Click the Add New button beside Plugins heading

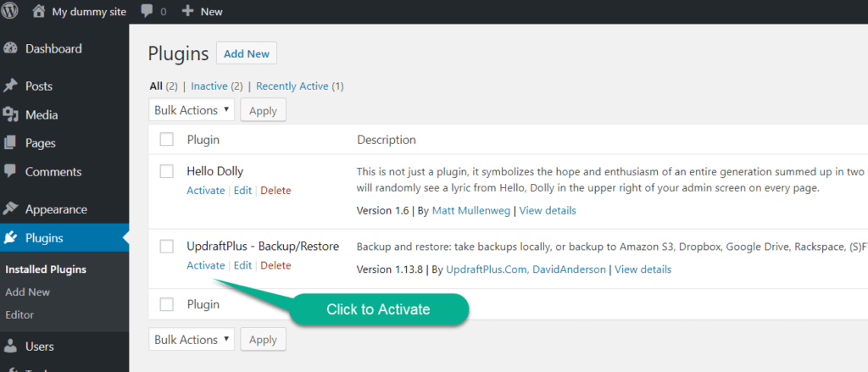click(x=247, y=53)
